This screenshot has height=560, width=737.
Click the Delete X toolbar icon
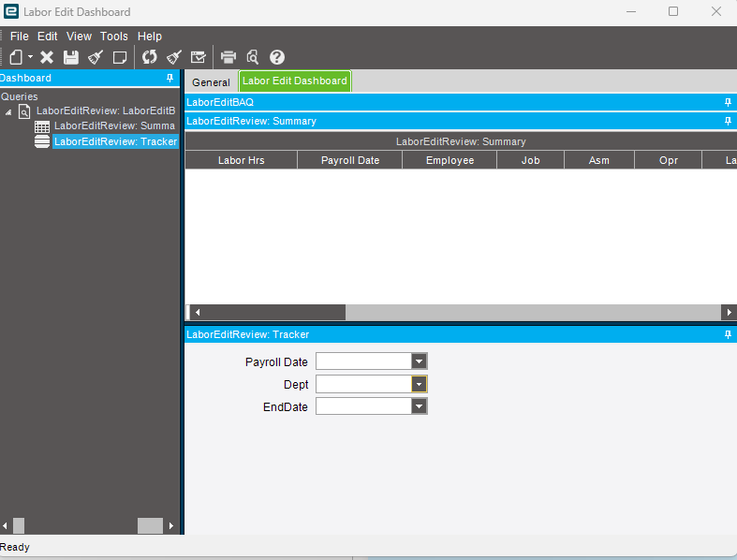click(47, 57)
